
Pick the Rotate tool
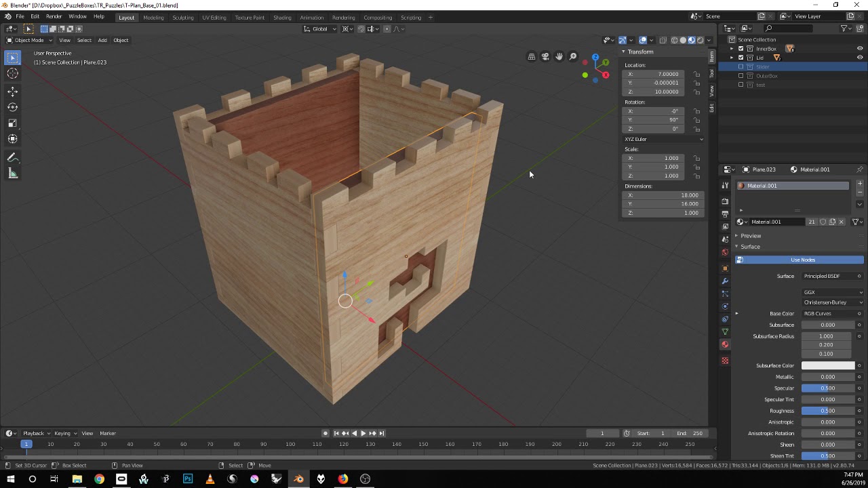[12, 107]
